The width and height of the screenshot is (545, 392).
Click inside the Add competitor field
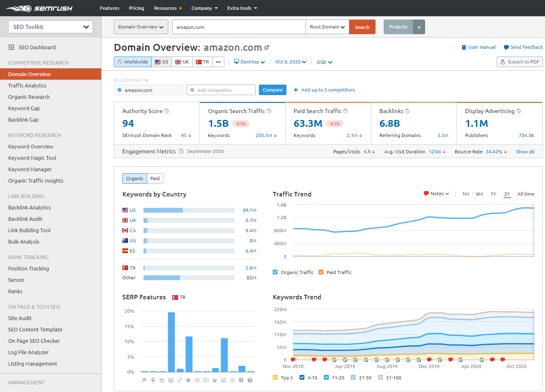click(221, 89)
